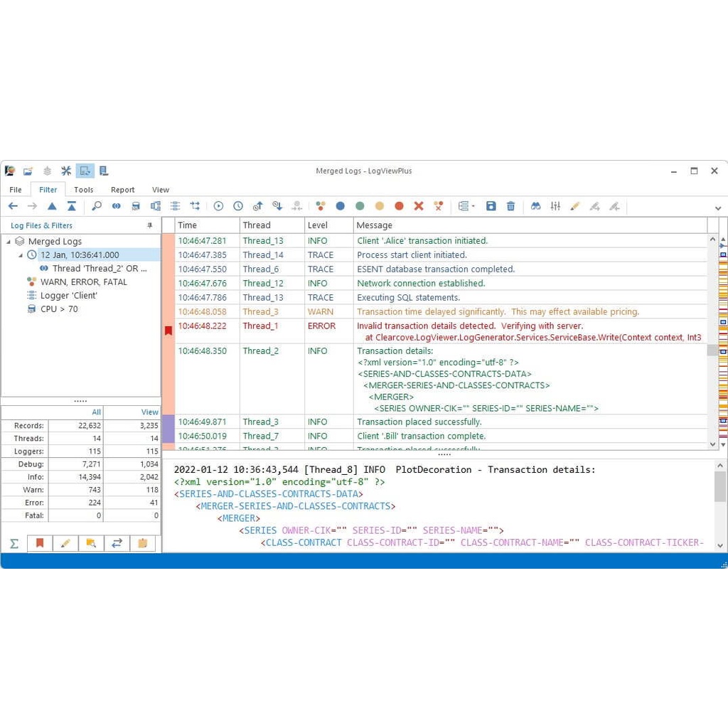This screenshot has width=728, height=728.
Task: Click the clock time filter toolbar icon
Action: point(238,206)
